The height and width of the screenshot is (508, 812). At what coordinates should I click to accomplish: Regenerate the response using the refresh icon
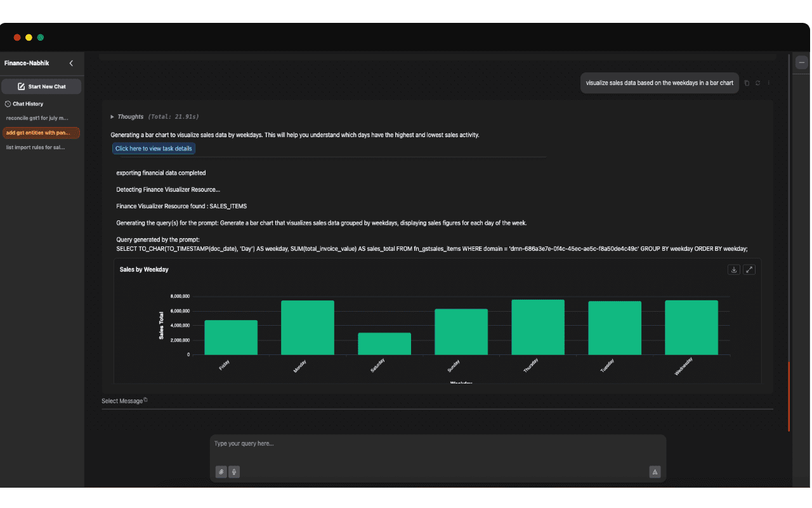757,83
